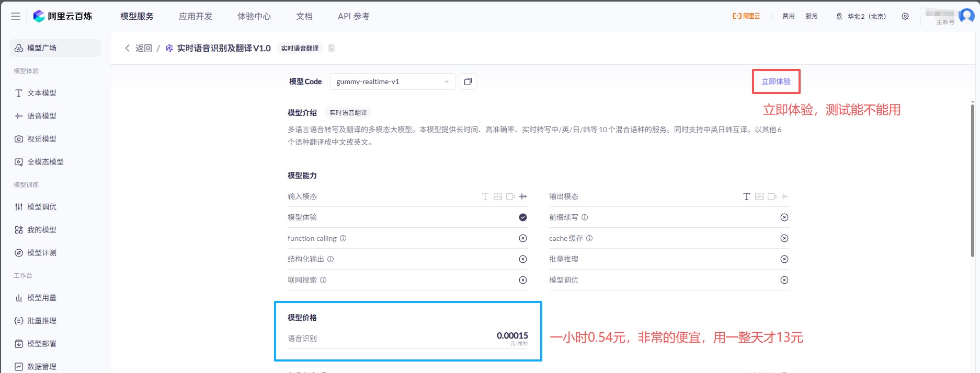Click the 模型评测 compass icon

[19, 253]
